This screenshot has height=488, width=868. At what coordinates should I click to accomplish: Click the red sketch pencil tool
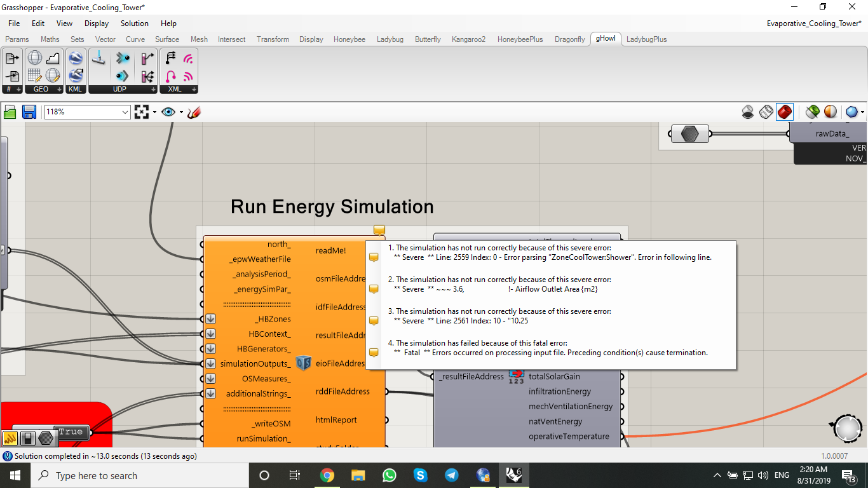pyautogui.click(x=194, y=112)
